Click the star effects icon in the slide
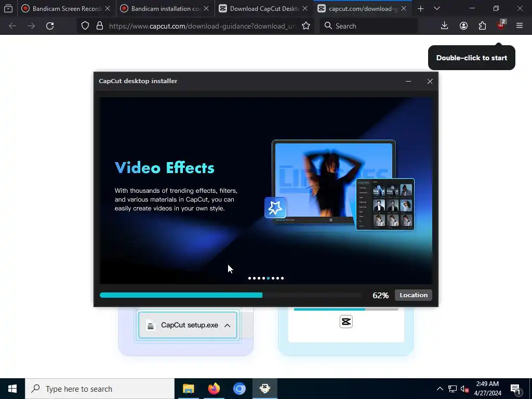This screenshot has height=399, width=532. pos(275,208)
